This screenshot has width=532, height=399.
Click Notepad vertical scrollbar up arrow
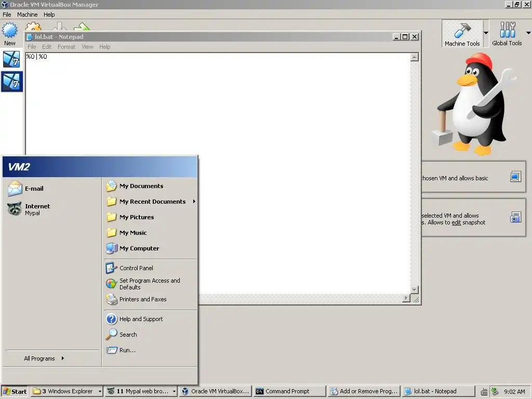pyautogui.click(x=414, y=57)
